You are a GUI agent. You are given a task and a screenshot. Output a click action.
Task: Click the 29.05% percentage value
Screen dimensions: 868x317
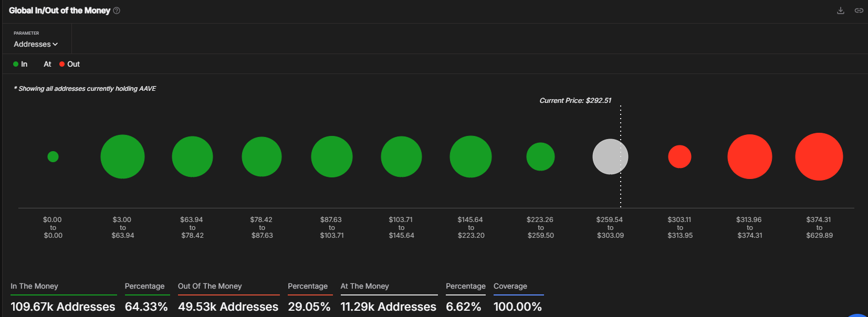(x=309, y=307)
